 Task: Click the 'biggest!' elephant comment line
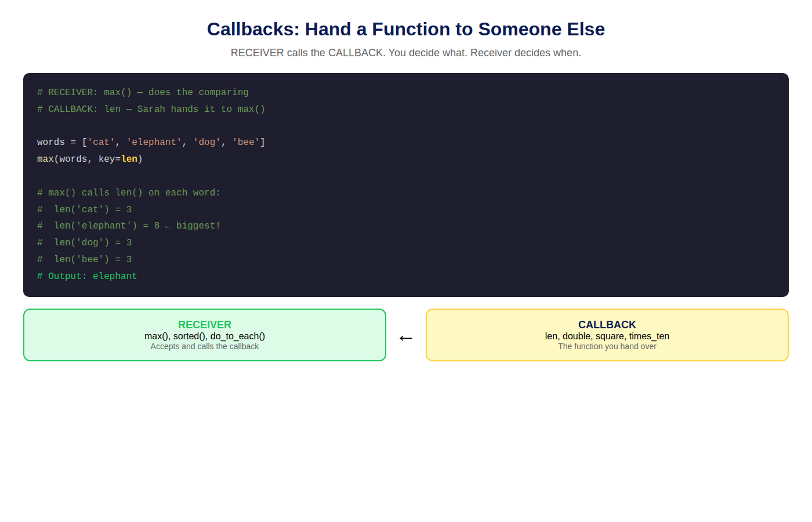click(x=129, y=226)
